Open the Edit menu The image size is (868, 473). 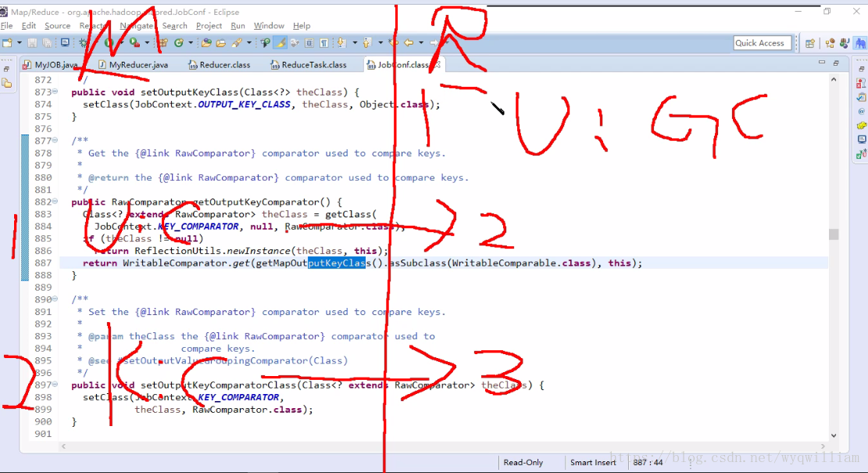point(29,26)
